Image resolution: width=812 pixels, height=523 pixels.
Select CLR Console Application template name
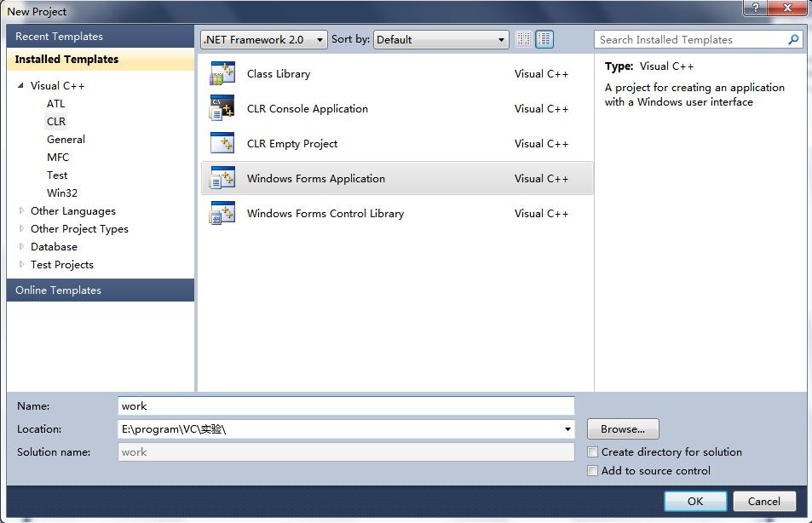pyautogui.click(x=308, y=109)
